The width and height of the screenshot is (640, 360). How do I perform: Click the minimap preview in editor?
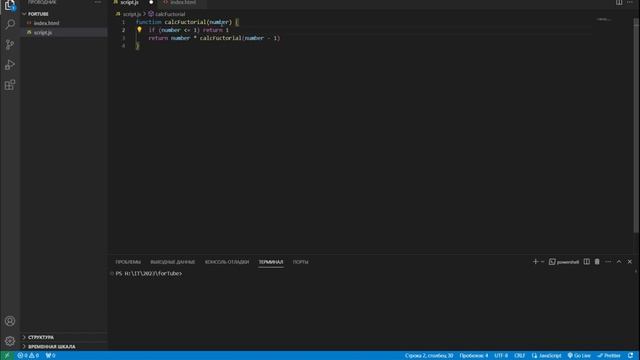(604, 20)
